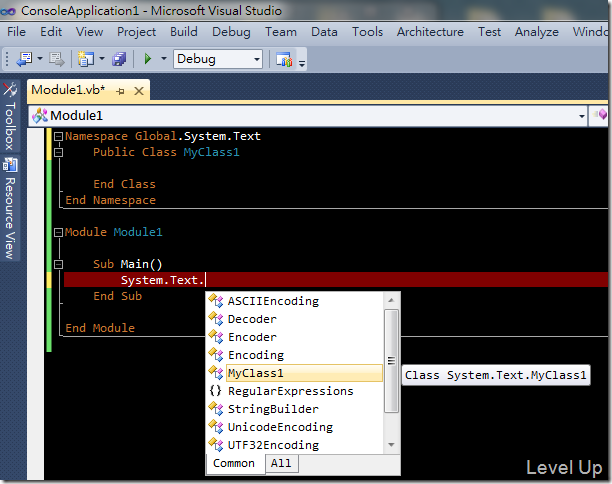Open the Data menu

point(324,32)
